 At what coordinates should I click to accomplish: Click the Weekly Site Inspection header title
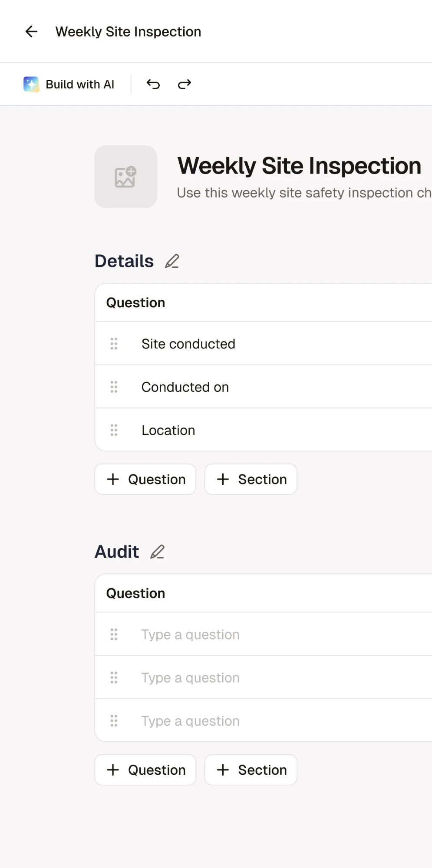tap(128, 32)
